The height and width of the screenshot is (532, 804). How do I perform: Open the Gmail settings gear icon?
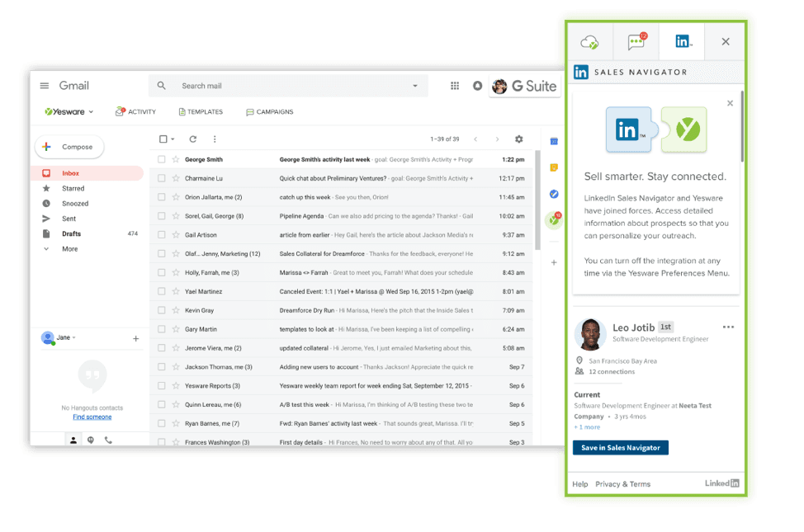click(518, 139)
